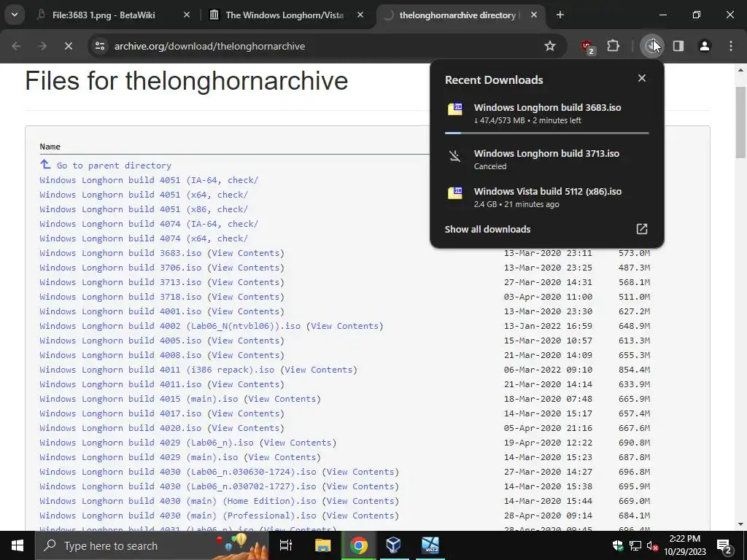This screenshot has height=560, width=747.
Task: Close thelonghornarchive directory tab
Action: (534, 15)
